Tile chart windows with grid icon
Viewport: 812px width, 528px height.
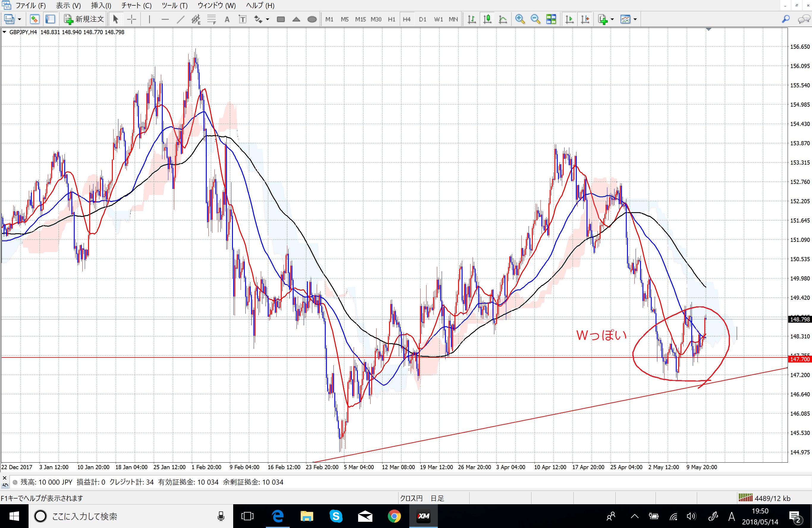[x=551, y=19]
